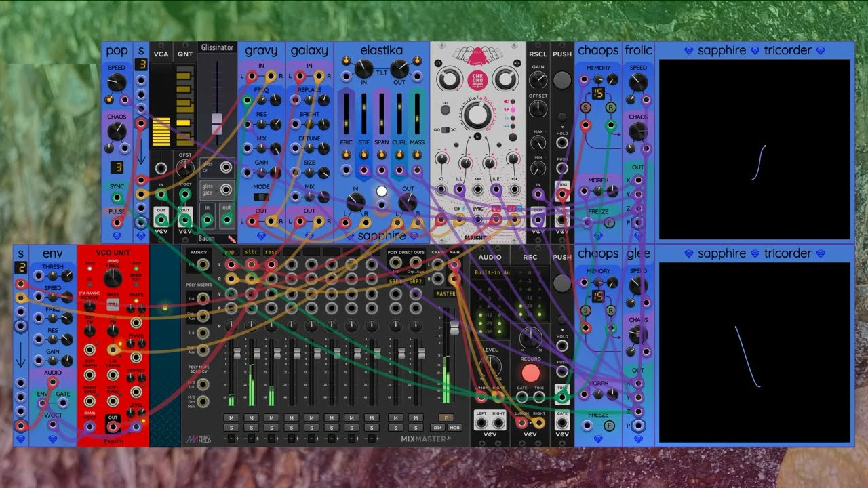Solo the sitr mixer track
The height and width of the screenshot is (488, 868).
point(251,428)
